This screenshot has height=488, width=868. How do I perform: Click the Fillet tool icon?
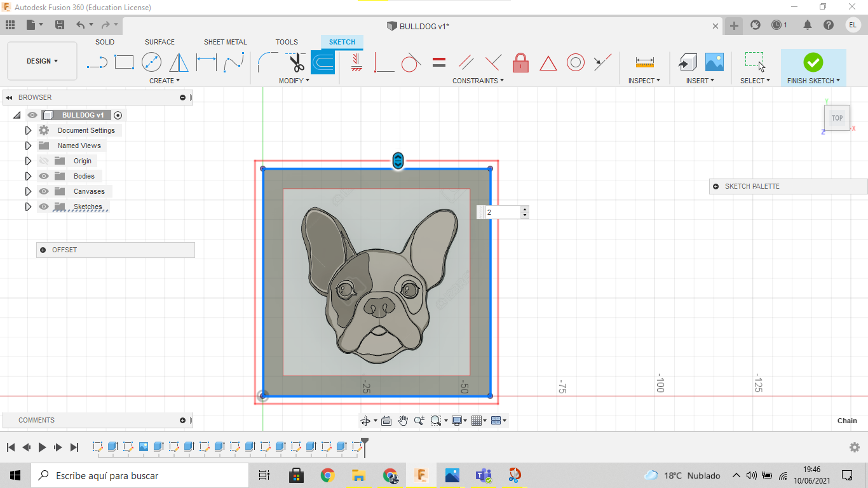click(268, 62)
